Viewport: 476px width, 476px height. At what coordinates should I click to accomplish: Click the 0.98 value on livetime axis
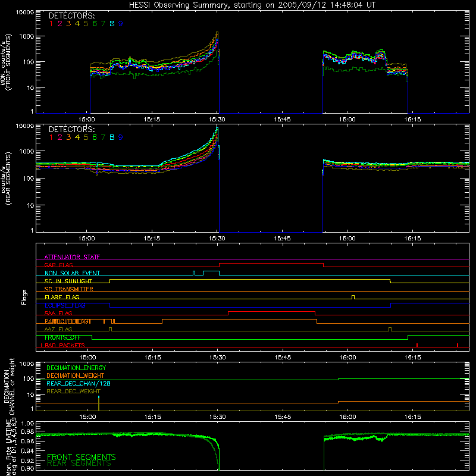[x=27, y=431]
